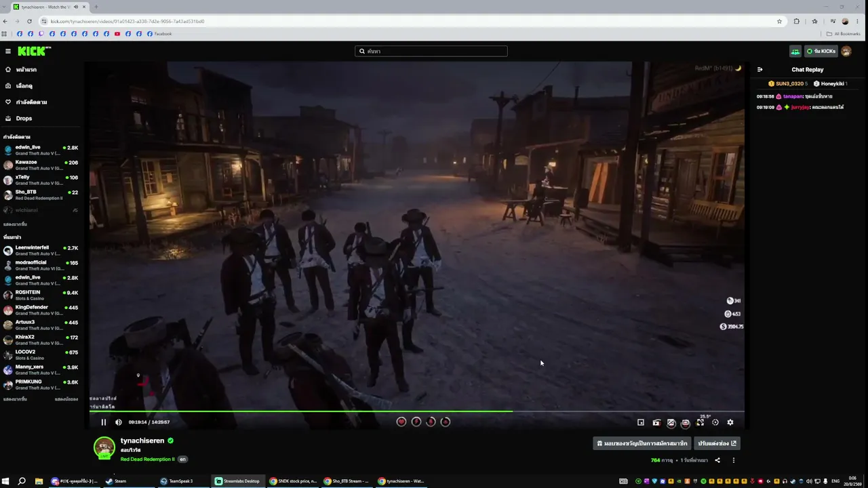
Task: Open ROSHTEIN recommended channel
Action: pyautogui.click(x=41, y=295)
